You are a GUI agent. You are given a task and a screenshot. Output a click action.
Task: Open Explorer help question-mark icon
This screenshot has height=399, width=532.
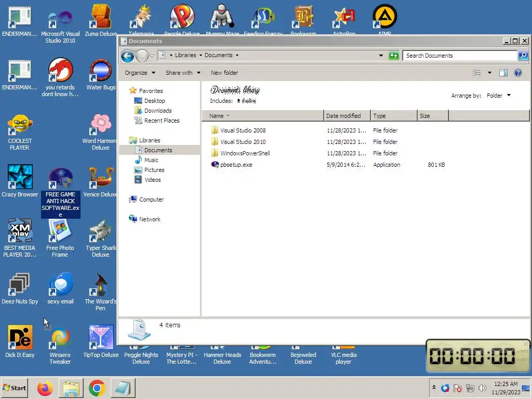518,73
